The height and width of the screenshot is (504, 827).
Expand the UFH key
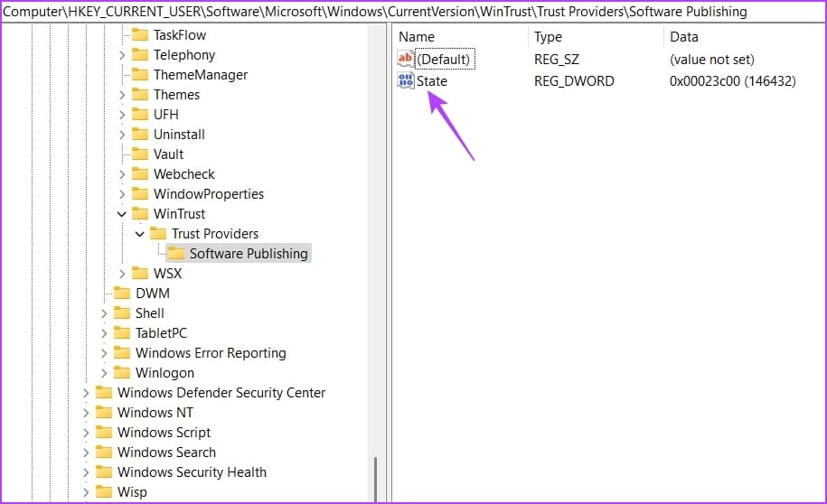point(122,115)
